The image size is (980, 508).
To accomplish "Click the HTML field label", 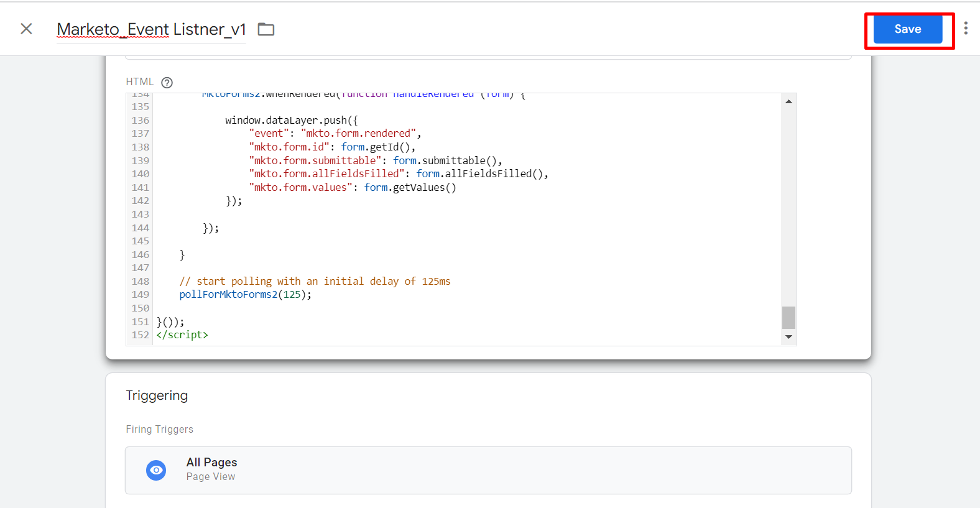I will pos(139,81).
